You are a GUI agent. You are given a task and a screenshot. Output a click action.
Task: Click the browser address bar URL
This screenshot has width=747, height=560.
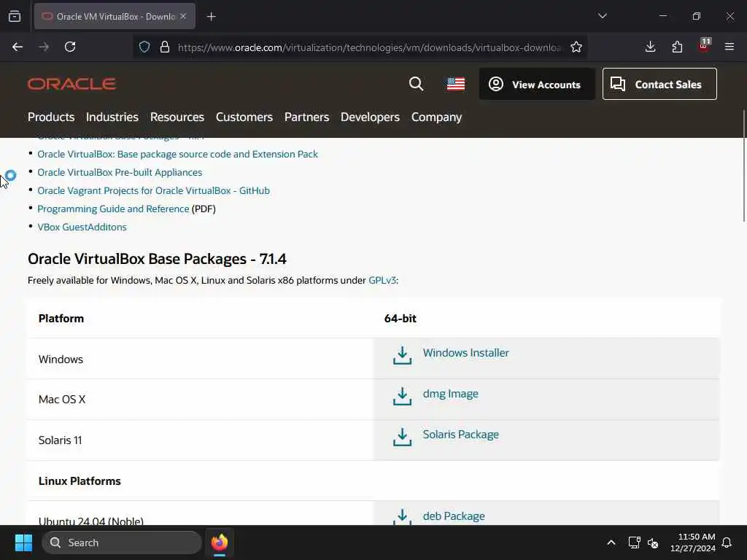pos(370,47)
